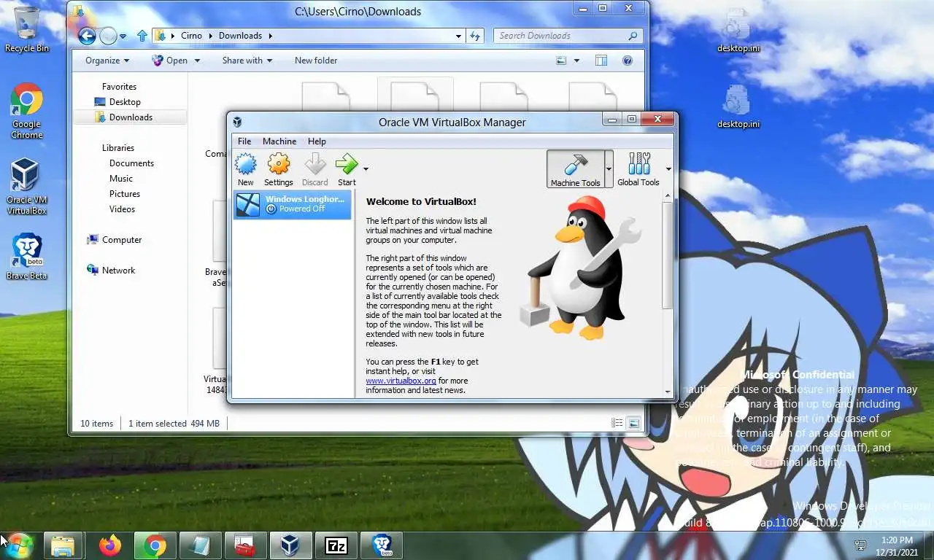
Task: Open the Music library in Explorer
Action: [121, 179]
